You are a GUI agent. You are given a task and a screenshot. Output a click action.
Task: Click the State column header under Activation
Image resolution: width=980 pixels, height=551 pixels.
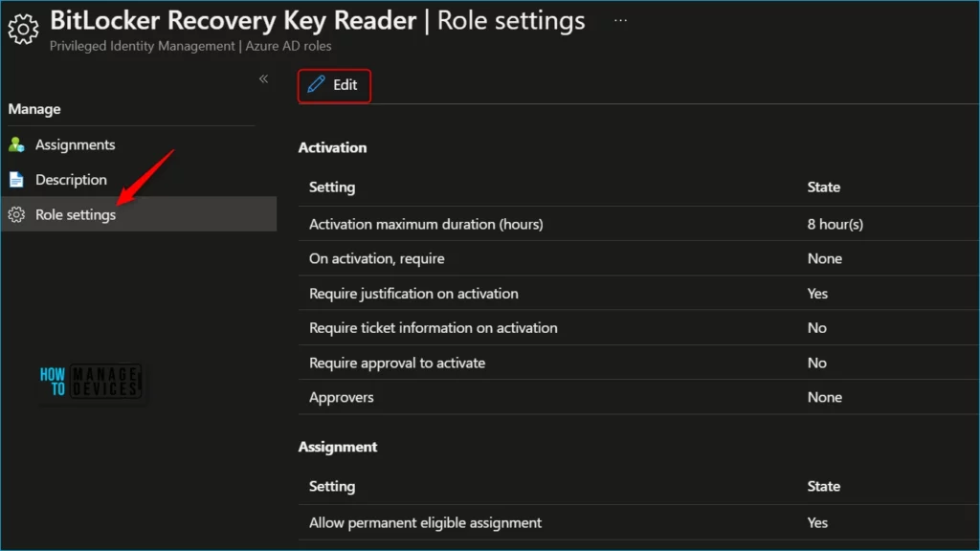823,187
